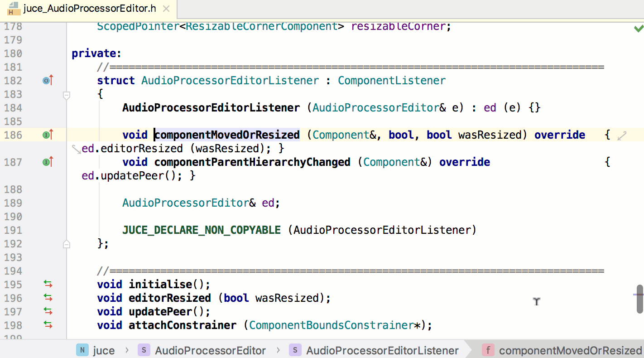Close the juce_AudioProcessorEditor.h tab

coord(166,9)
